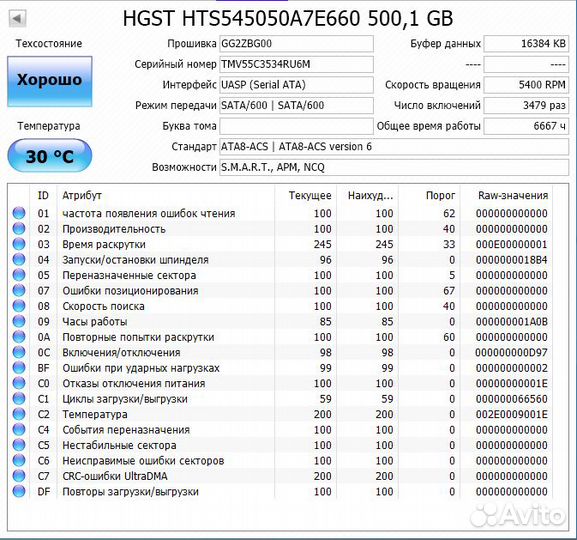Select the status orb for attribute 05
Viewport: 577px width, 540px height.
click(x=19, y=275)
